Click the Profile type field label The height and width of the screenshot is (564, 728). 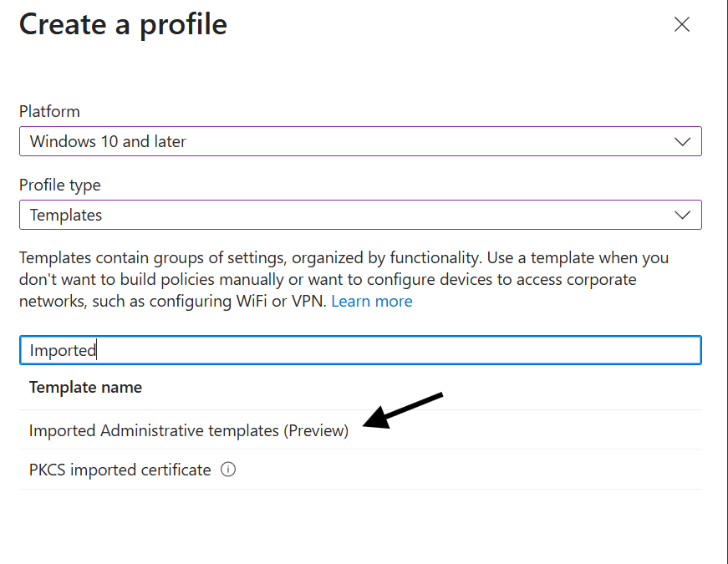[x=59, y=185]
